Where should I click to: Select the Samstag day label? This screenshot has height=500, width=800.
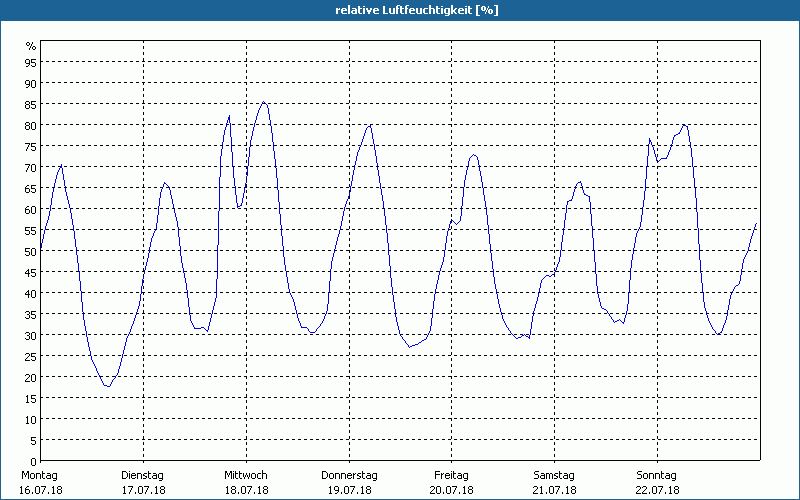click(554, 475)
